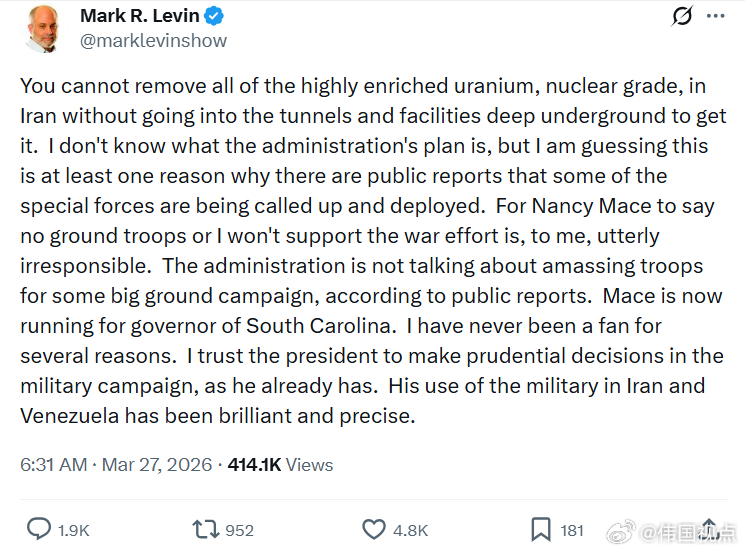Click the 4.8K likes count
745x552 pixels.
(x=410, y=530)
